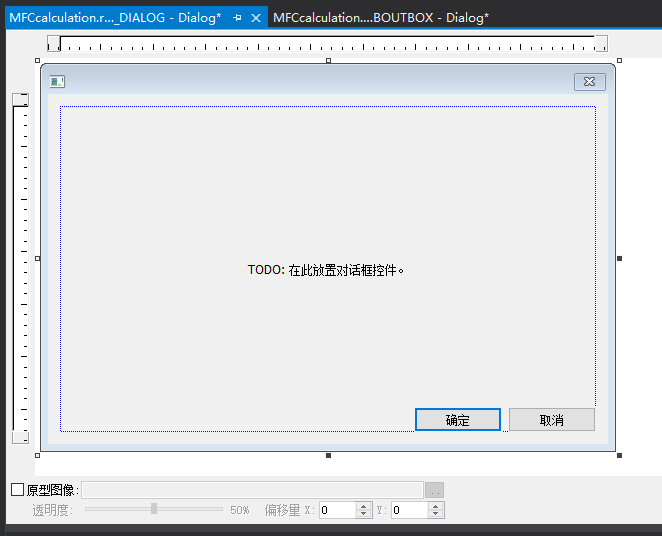Click the 确定 button in the dialog
662x536 pixels.
(458, 420)
